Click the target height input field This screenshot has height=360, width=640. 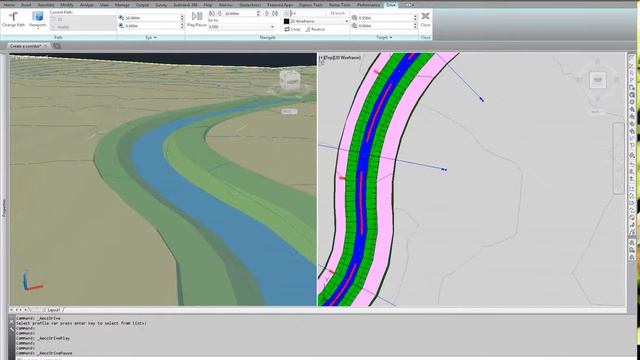pos(385,26)
